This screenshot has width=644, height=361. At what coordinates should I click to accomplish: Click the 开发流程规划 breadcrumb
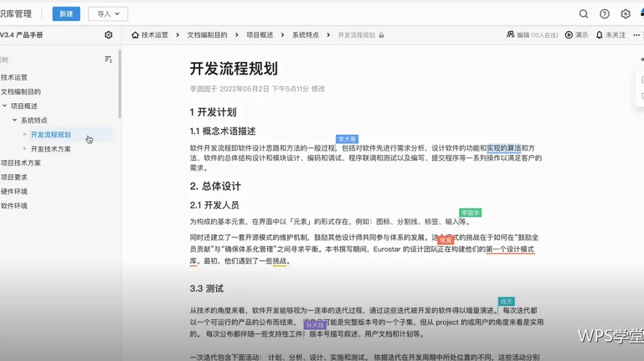tap(356, 35)
